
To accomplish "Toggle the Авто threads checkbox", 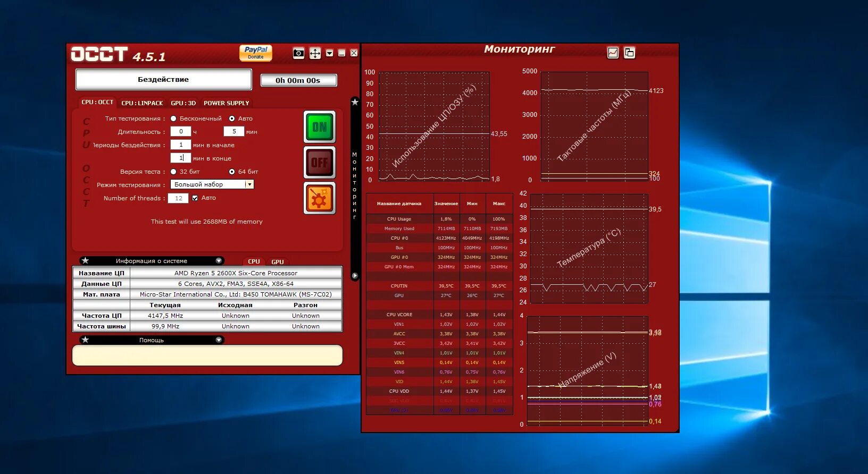I will 195,198.
